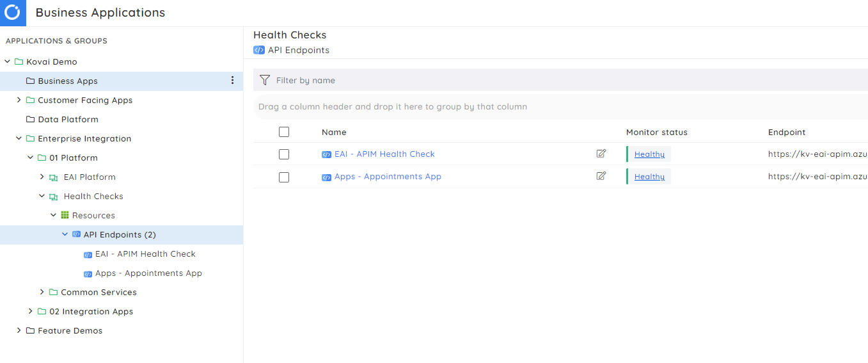Sort by the Monitor status column header

point(657,133)
